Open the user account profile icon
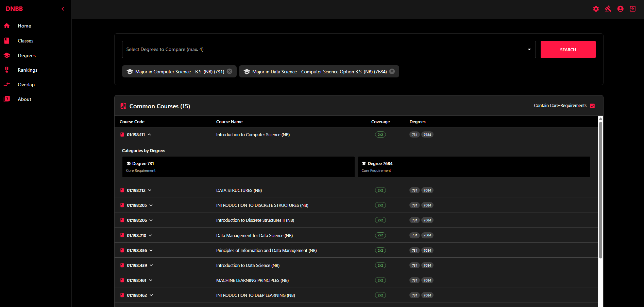 pos(621,9)
